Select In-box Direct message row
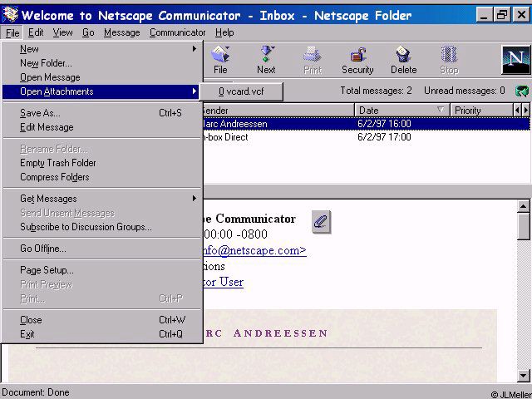This screenshot has height=399, width=532. click(x=366, y=137)
